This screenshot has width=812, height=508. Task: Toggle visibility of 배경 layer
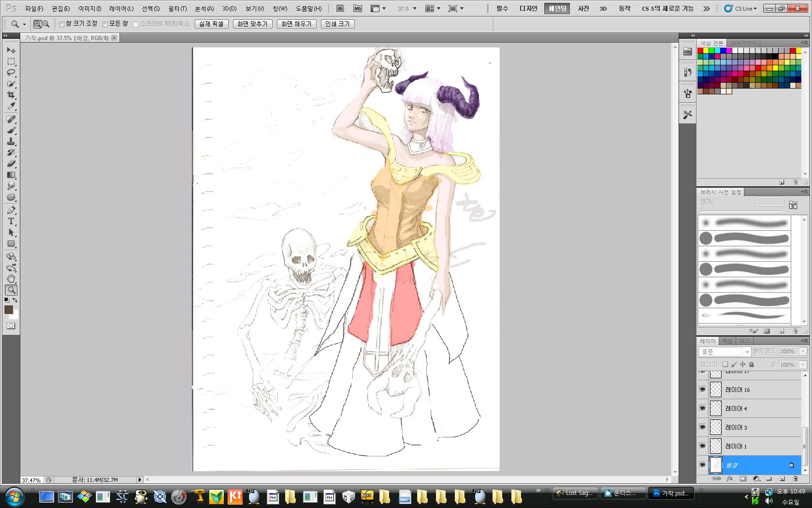(x=702, y=465)
